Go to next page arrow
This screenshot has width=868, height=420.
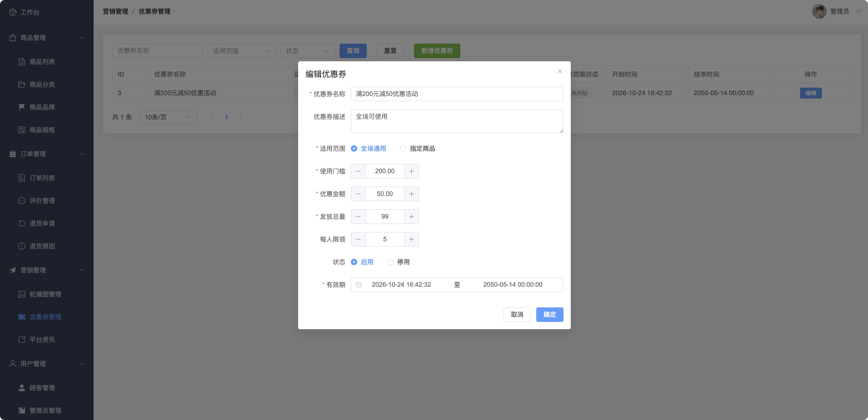point(241,117)
